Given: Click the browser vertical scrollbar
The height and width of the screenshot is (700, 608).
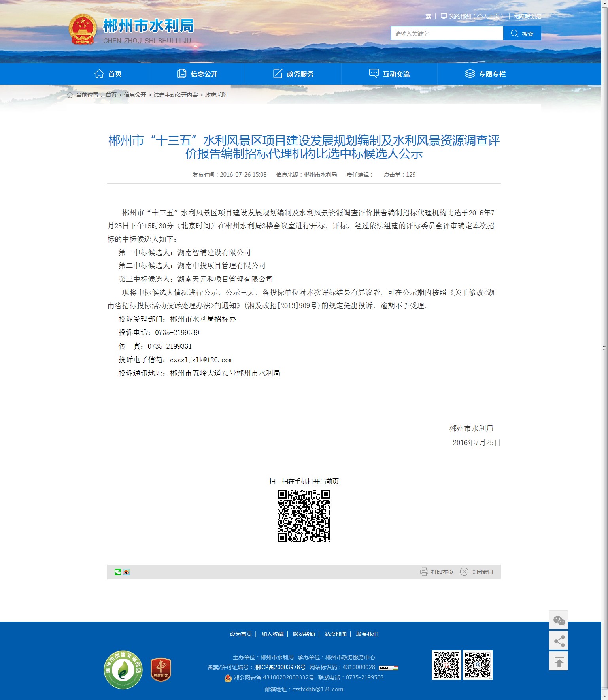Looking at the screenshot, I should [604, 348].
